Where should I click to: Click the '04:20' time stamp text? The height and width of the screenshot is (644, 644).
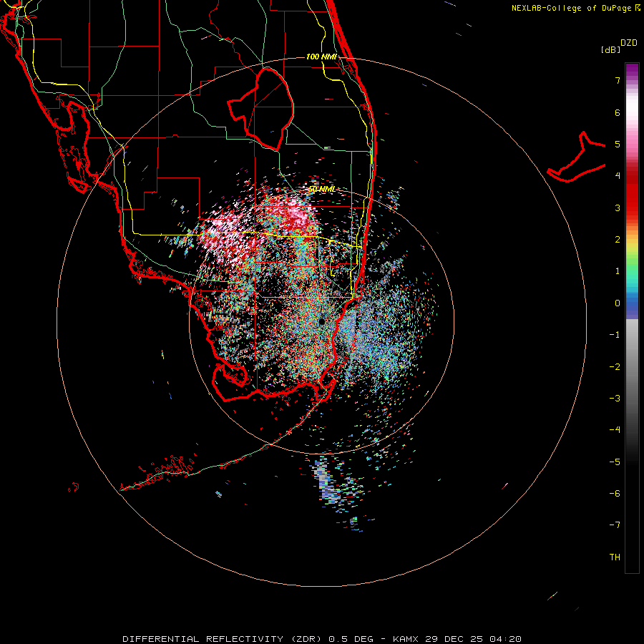point(505,639)
